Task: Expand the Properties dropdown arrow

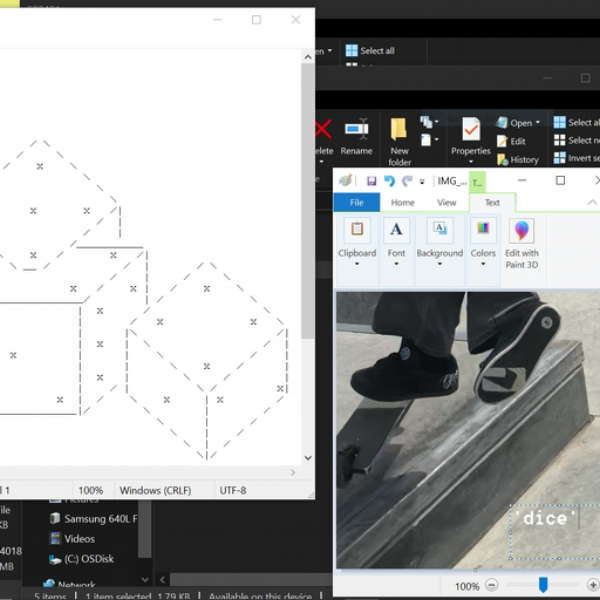Action: point(471,161)
